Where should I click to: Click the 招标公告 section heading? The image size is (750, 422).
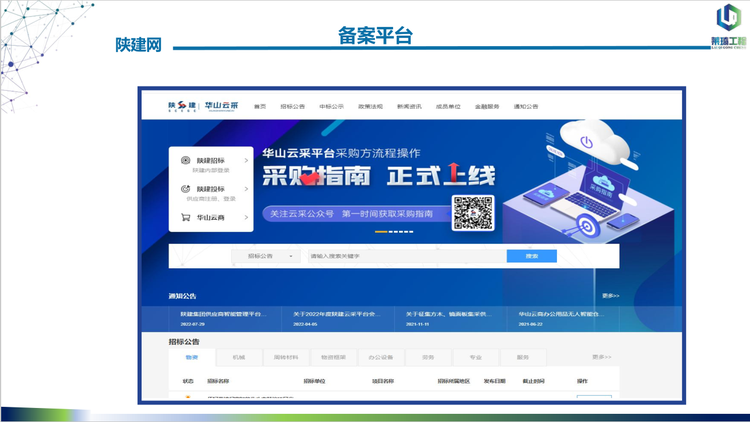[x=184, y=342]
